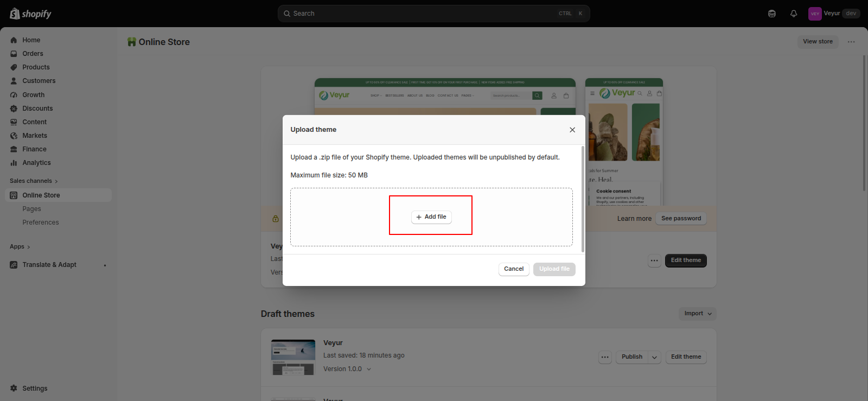Click the Home icon in sidebar
This screenshot has height=401, width=868.
click(x=14, y=40)
